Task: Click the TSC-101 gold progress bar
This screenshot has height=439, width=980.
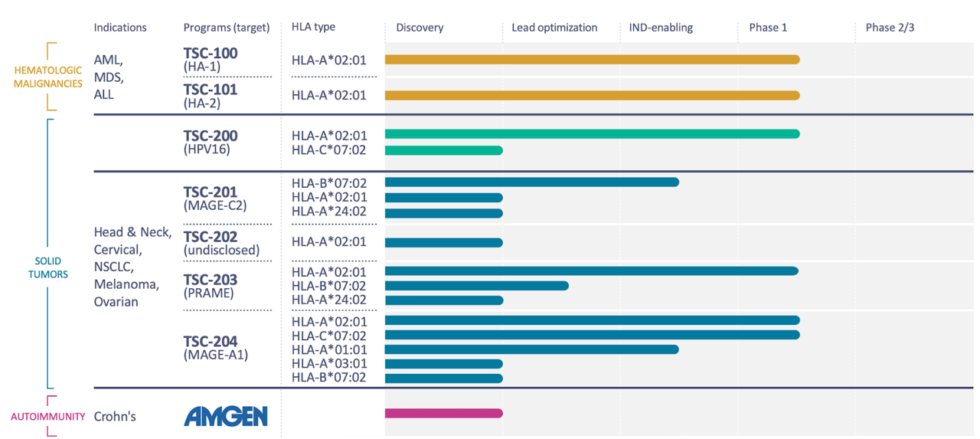Action: [x=592, y=95]
